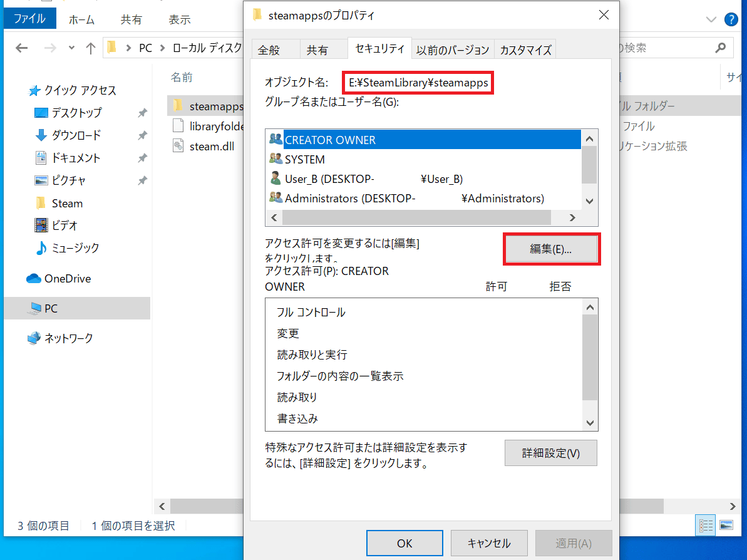
Task: Click the 詳細設定(V) button
Action: coord(551,453)
